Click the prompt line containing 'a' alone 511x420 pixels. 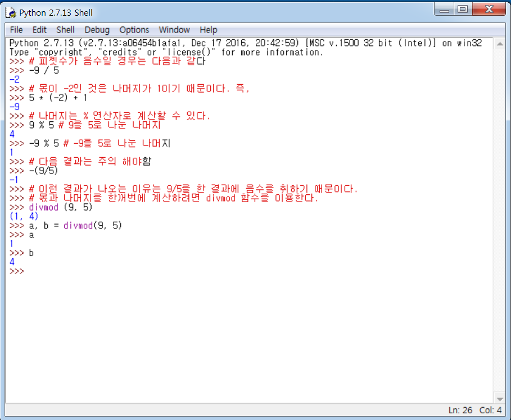(21, 235)
